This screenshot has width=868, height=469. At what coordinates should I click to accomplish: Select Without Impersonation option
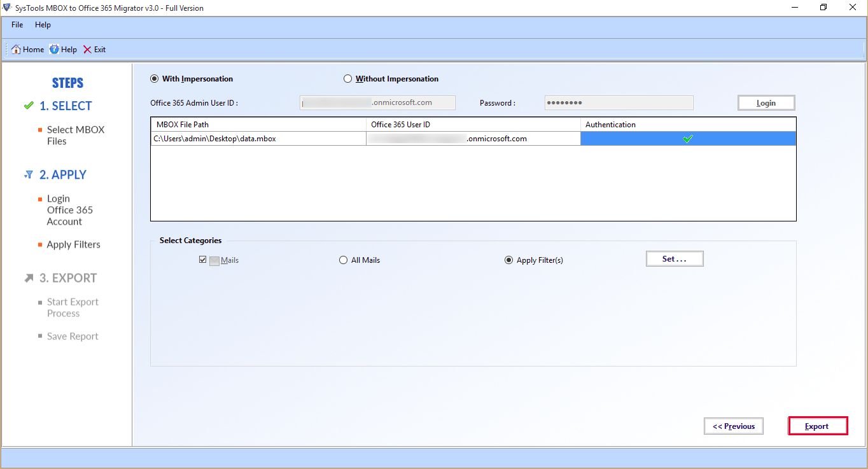(391, 79)
